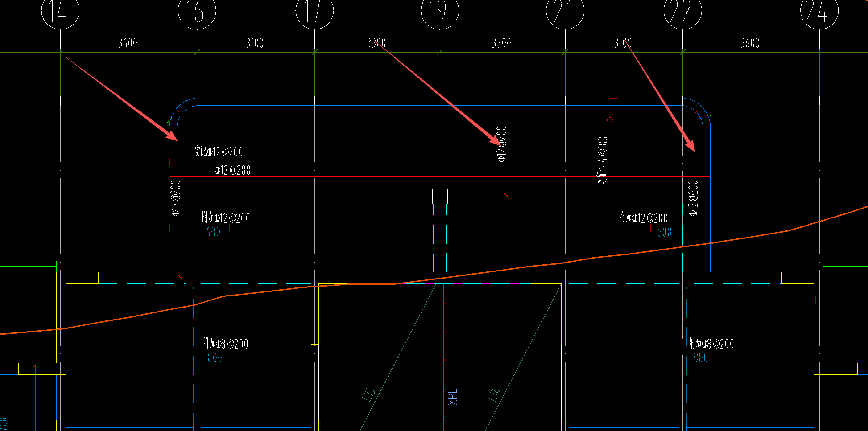Select grid axis bubble 17

pyautogui.click(x=314, y=11)
